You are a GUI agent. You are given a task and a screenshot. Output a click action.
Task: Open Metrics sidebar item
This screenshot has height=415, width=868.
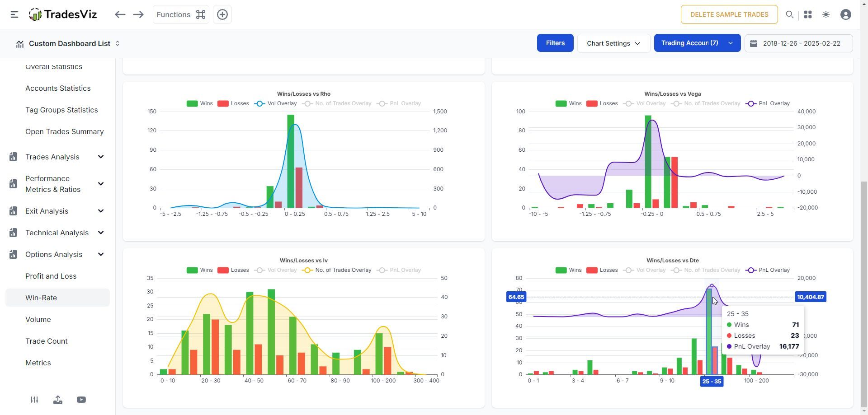pos(38,363)
